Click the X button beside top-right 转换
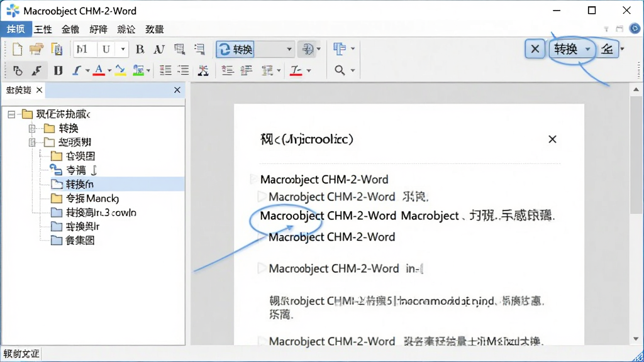Image resolution: width=644 pixels, height=362 pixels. [x=535, y=49]
